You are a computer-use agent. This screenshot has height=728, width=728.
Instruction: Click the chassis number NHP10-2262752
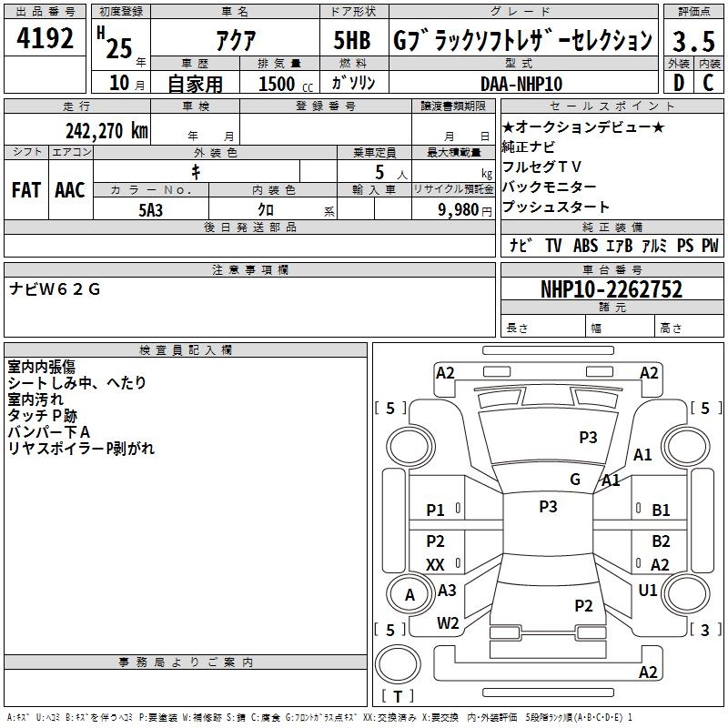tap(611, 289)
